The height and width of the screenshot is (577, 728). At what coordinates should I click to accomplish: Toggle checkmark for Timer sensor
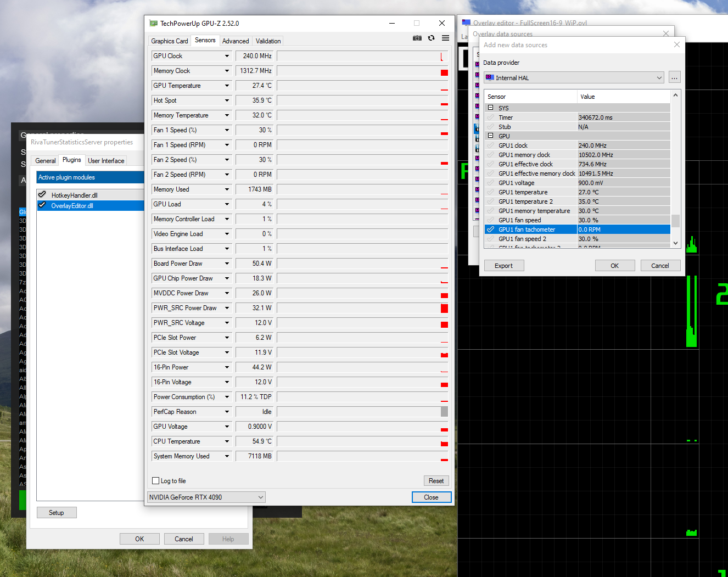(x=491, y=117)
